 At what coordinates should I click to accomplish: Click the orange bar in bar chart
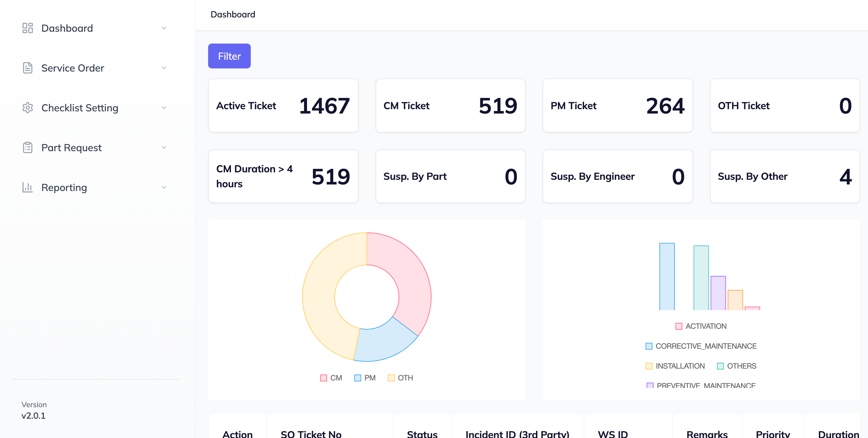coord(735,300)
